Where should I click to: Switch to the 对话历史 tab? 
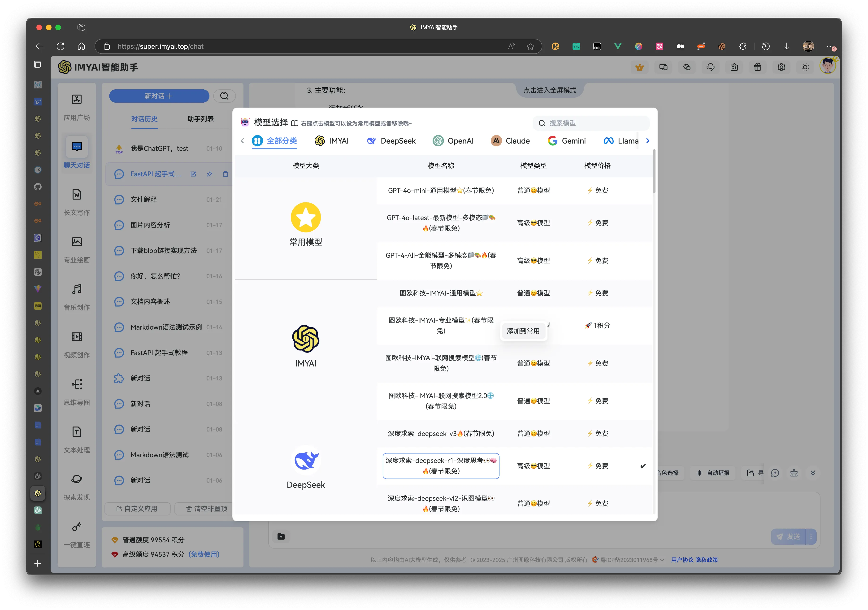144,119
